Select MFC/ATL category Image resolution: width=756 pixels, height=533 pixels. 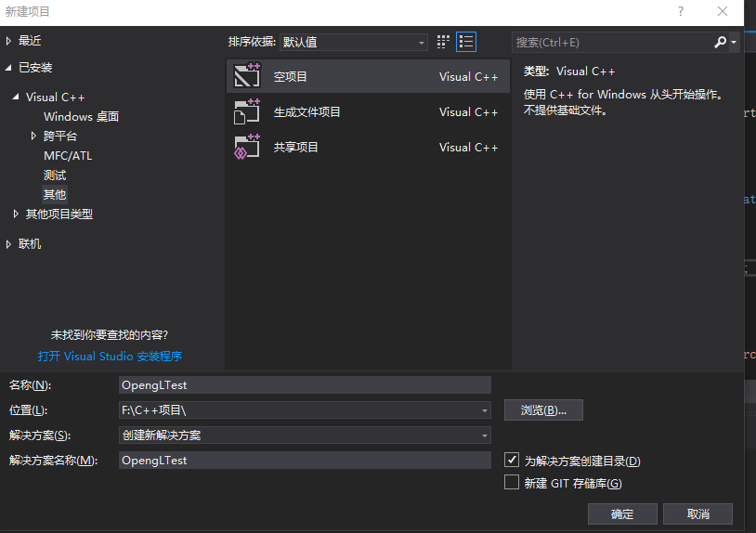[x=68, y=156]
